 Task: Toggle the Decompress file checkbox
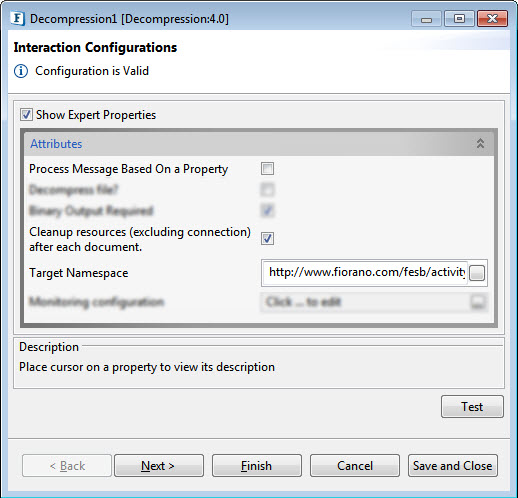pos(267,190)
